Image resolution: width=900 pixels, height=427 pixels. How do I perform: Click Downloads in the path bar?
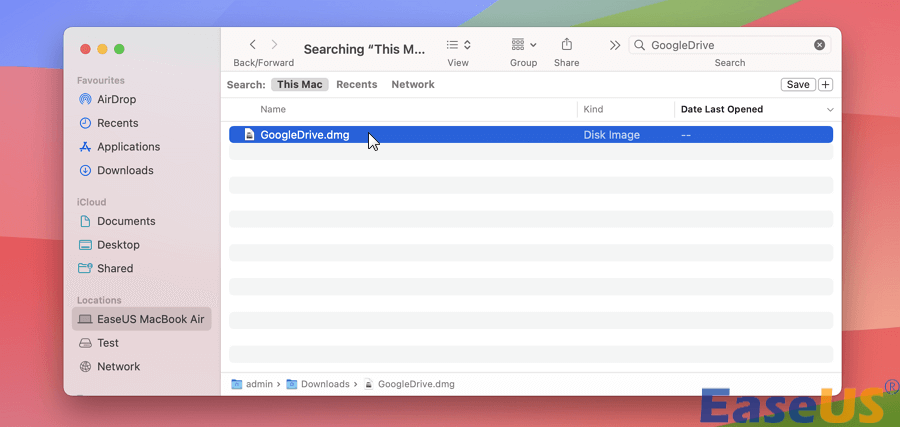click(324, 384)
